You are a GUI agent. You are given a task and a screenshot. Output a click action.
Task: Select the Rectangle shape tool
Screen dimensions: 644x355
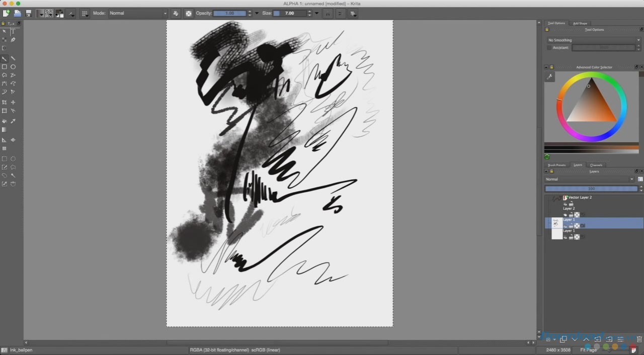tap(5, 67)
